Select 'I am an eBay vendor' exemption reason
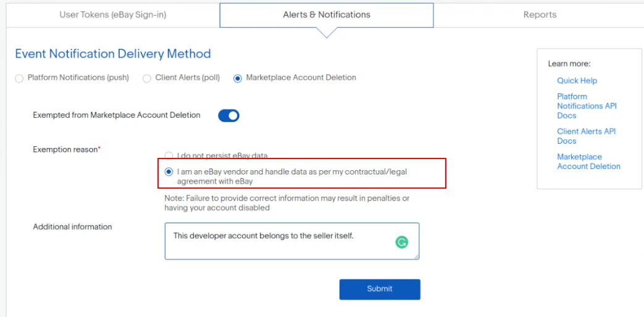This screenshot has height=317, width=644. click(169, 172)
